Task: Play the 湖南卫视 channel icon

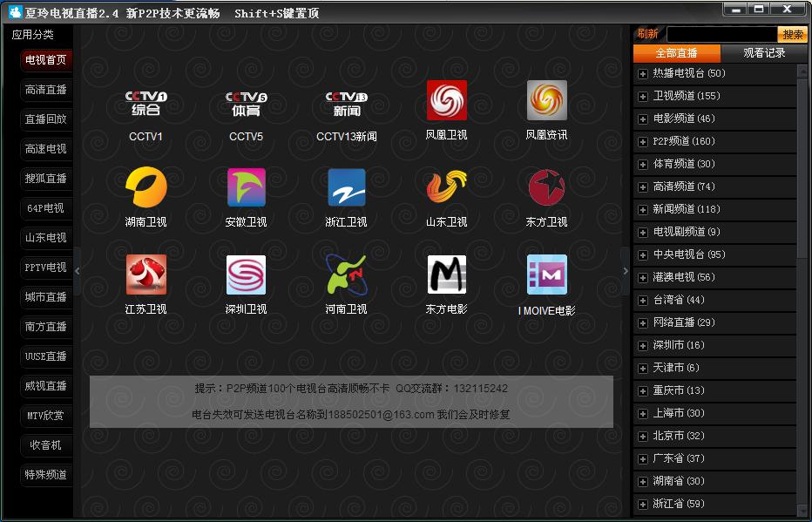Action: (146, 187)
